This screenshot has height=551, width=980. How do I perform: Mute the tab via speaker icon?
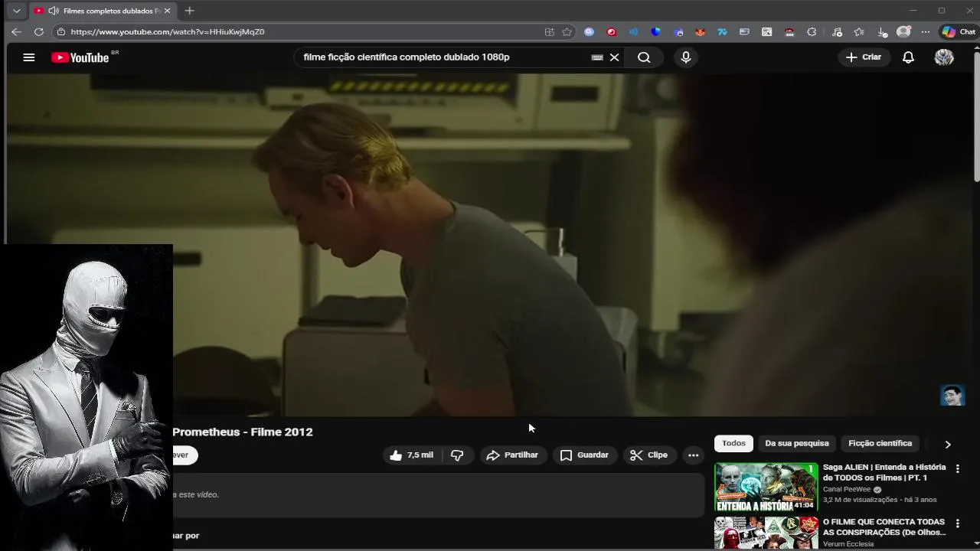(53, 11)
